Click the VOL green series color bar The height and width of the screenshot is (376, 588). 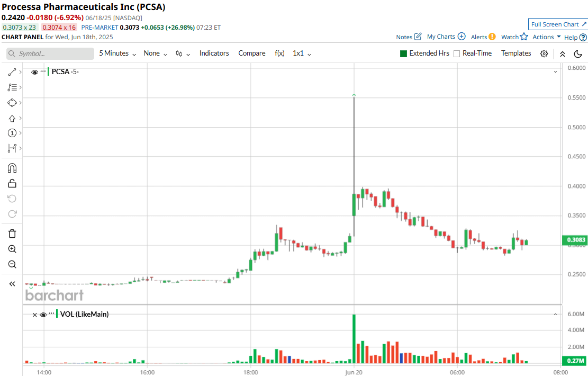coord(57,314)
